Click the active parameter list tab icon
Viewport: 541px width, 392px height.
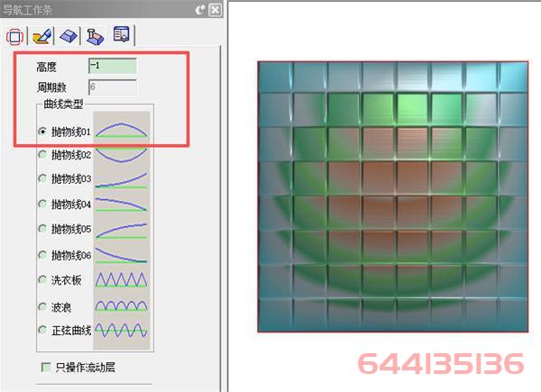click(121, 35)
